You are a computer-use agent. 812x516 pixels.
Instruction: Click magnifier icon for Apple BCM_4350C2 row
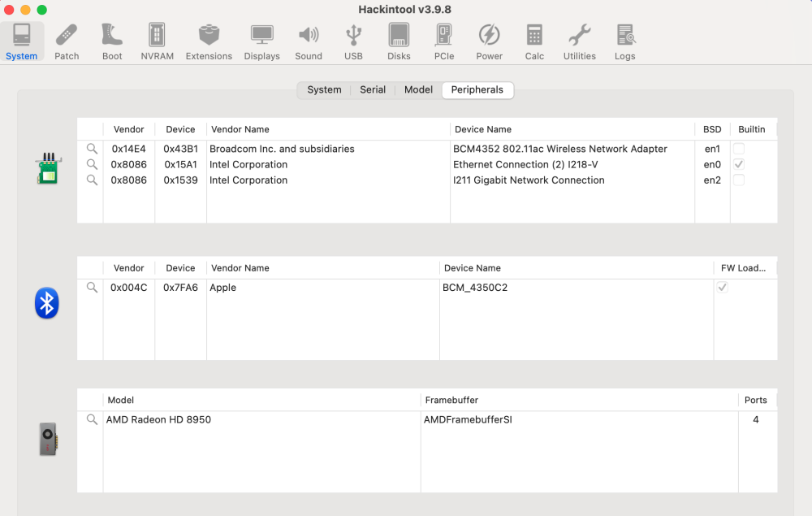[x=92, y=287]
